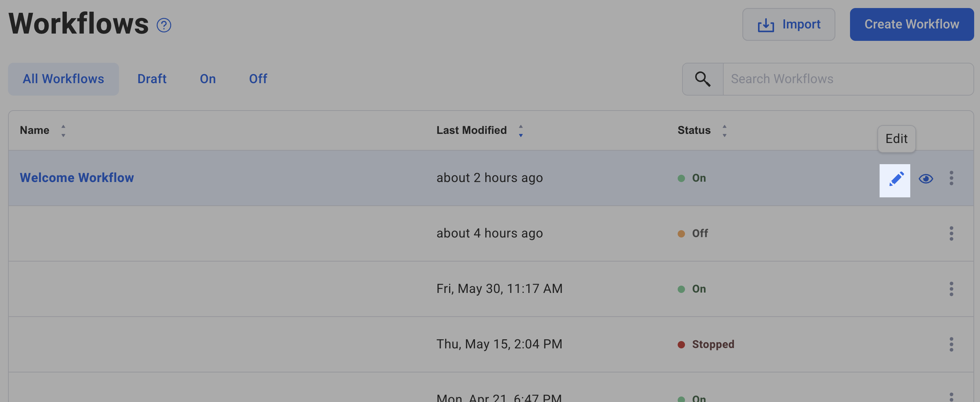
Task: Click the help question mark beside Workflows
Action: tap(164, 26)
